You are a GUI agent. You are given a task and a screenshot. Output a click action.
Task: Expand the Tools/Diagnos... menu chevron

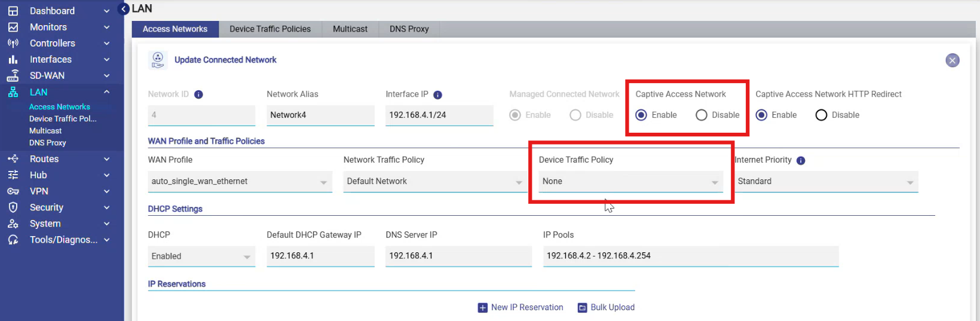107,240
